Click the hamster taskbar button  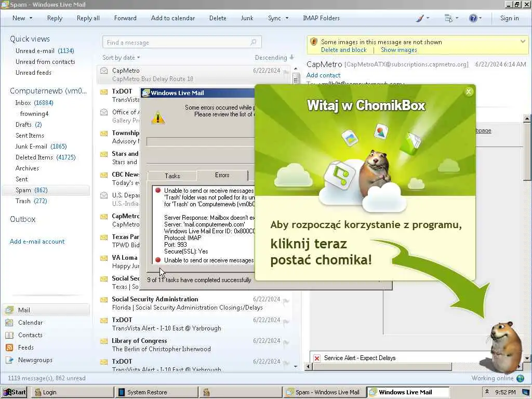tap(240, 392)
